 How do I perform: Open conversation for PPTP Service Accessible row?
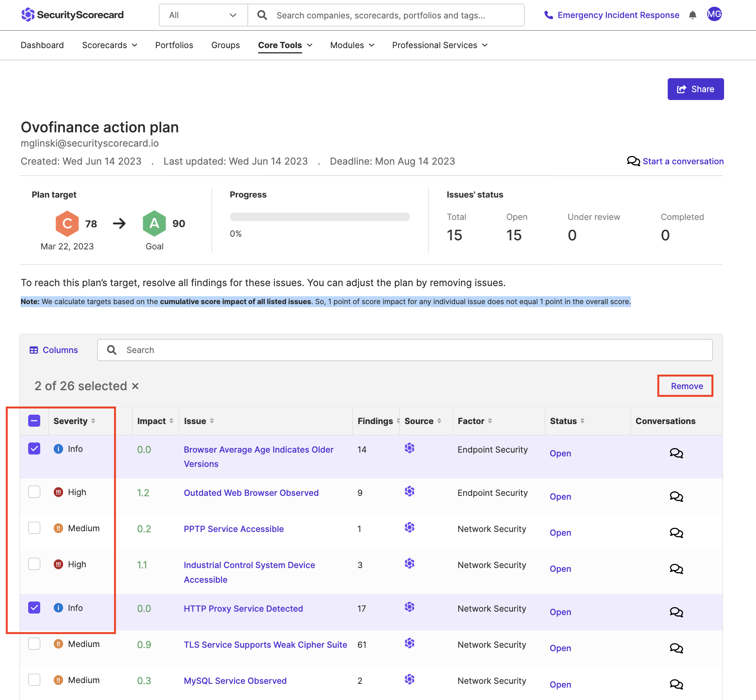click(676, 533)
